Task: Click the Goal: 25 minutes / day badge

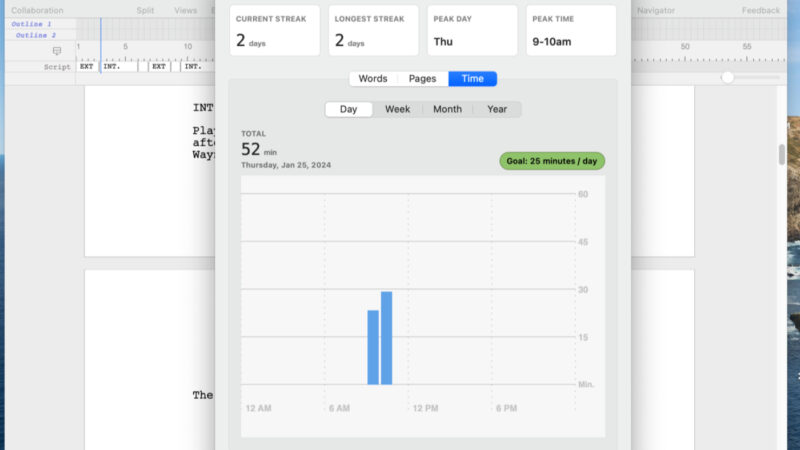Action: tap(552, 160)
